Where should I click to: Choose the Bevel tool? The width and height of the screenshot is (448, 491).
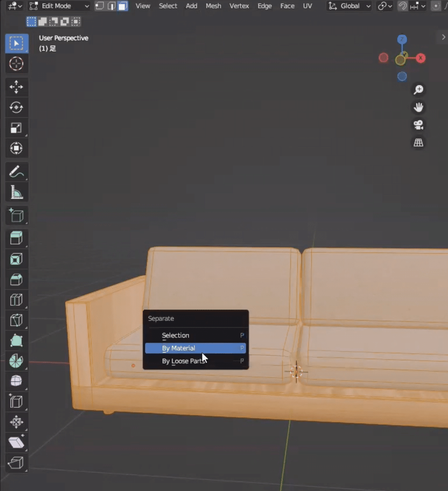[16, 279]
